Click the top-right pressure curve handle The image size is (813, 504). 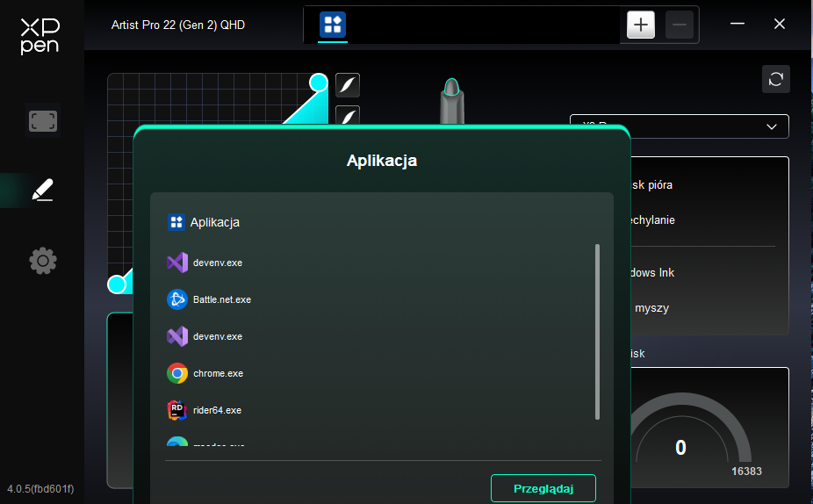[319, 83]
